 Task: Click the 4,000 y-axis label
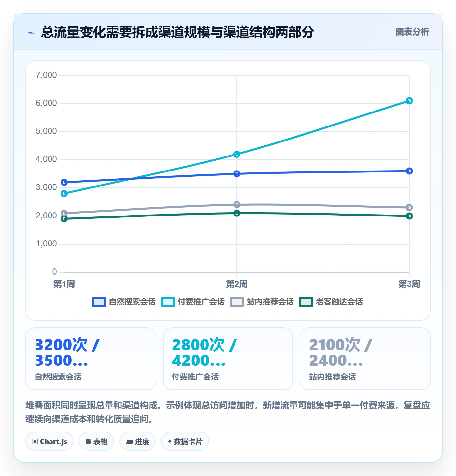tap(46, 159)
